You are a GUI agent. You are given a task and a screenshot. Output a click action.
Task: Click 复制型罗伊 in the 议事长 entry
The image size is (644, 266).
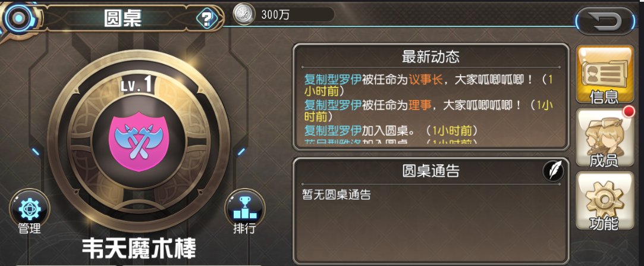coord(332,80)
